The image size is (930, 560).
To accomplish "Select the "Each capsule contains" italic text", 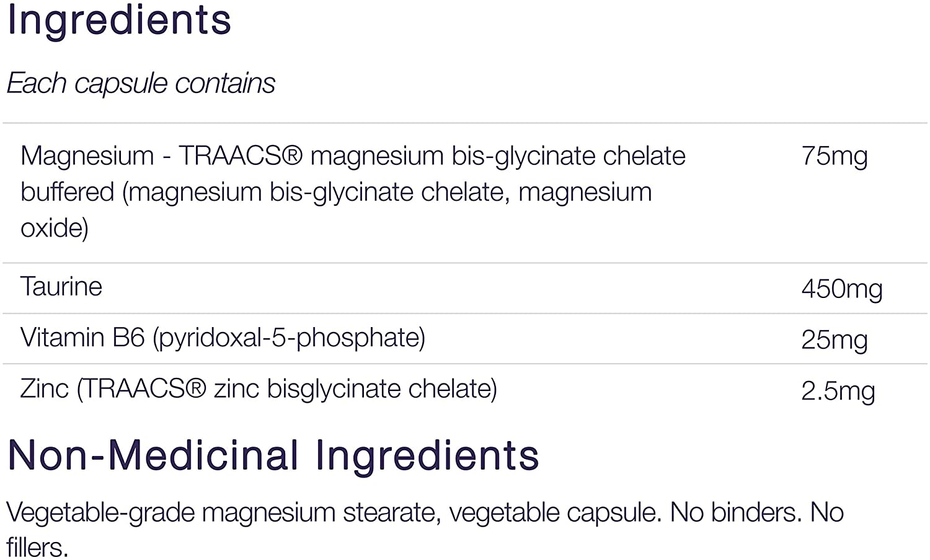I will pos(141,84).
